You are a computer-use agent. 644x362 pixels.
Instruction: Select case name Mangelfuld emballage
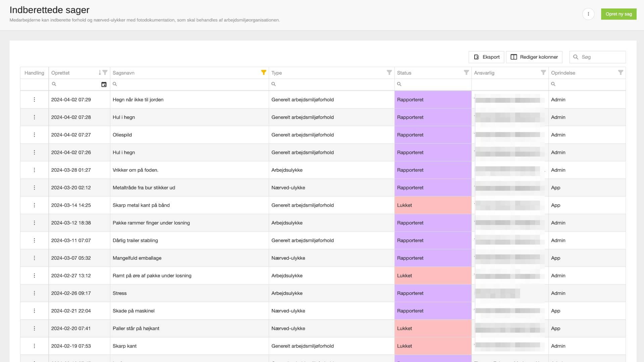pos(137,258)
